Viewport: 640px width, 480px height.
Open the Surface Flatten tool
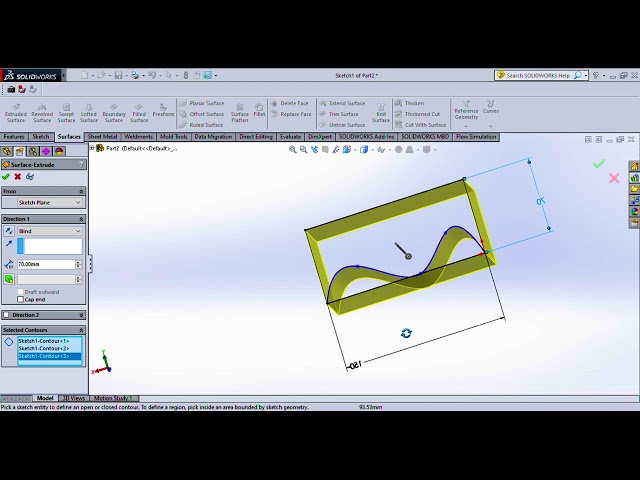pos(240,113)
